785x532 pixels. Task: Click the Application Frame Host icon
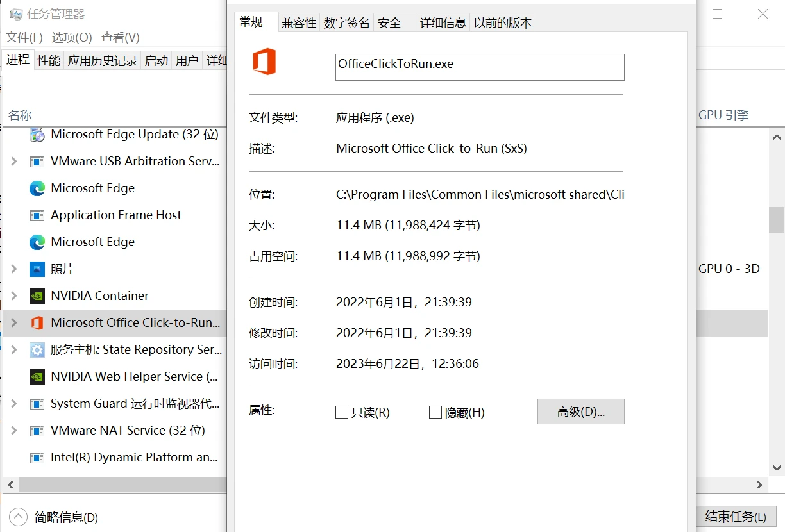tap(37, 215)
